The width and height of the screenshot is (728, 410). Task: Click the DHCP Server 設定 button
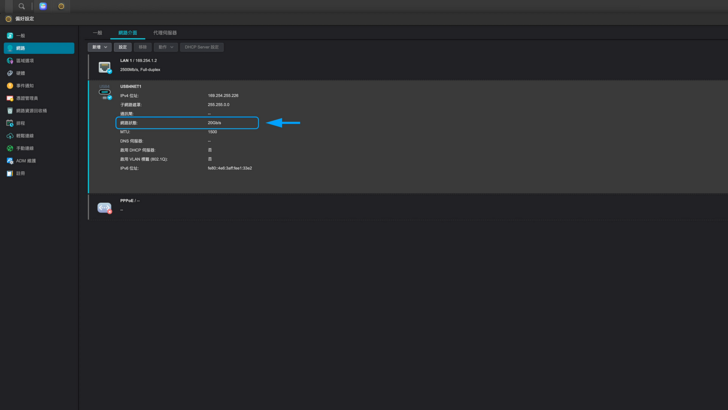202,47
